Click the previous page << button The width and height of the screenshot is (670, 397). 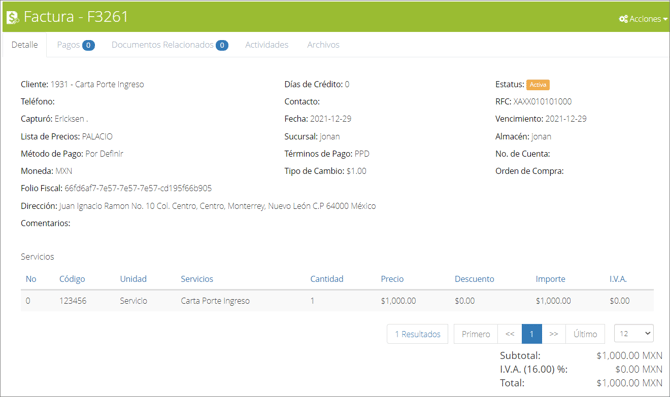click(510, 334)
